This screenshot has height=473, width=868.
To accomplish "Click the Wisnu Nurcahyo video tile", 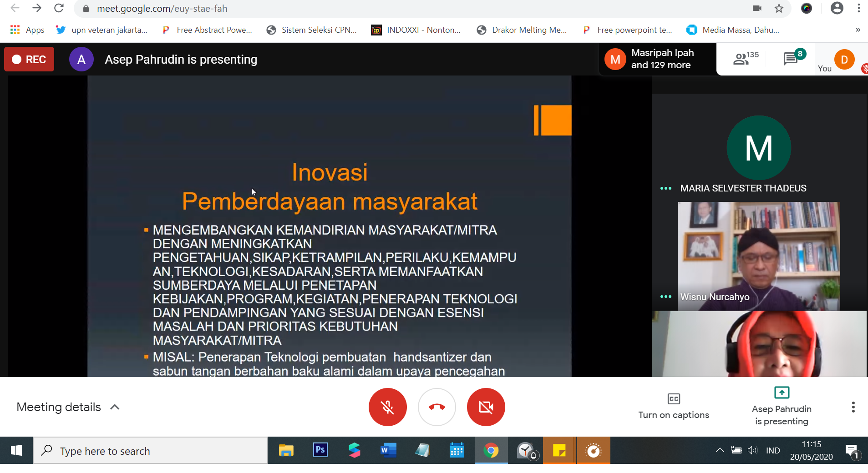I will point(758,256).
